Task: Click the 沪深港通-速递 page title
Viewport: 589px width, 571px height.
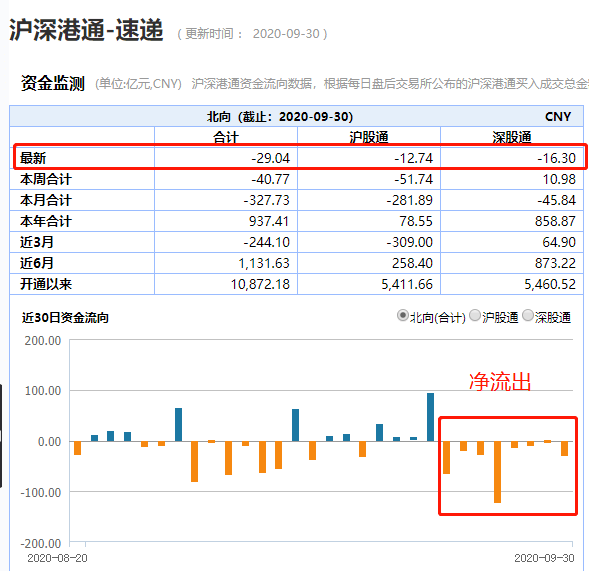Action: pos(86,30)
